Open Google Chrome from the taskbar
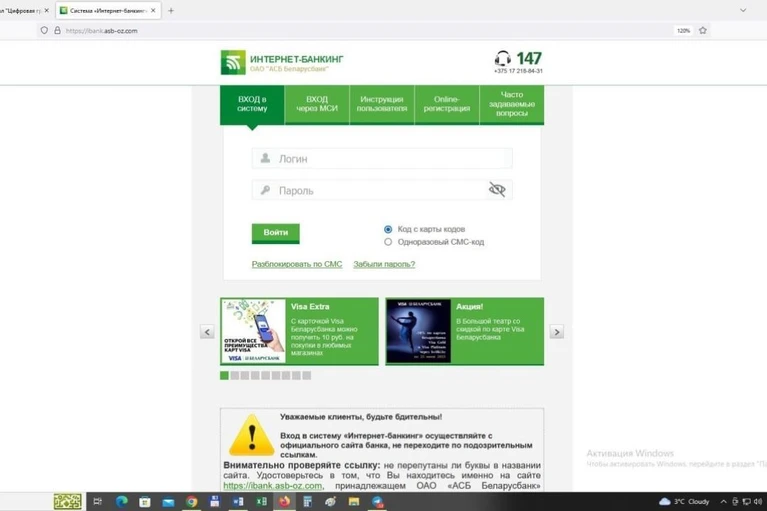 tap(191, 501)
